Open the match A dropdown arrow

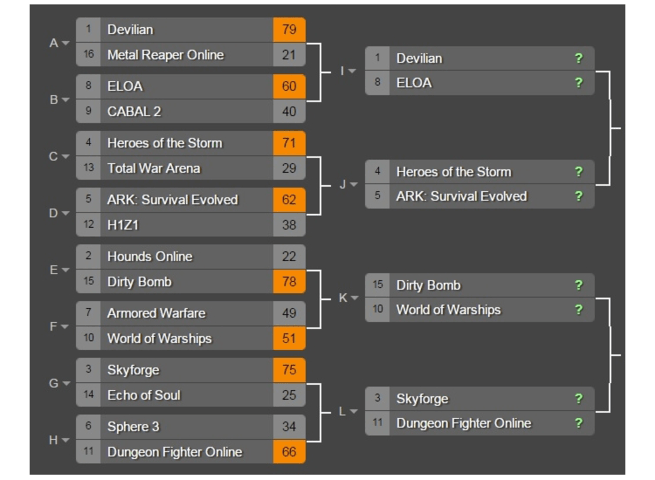(x=66, y=43)
